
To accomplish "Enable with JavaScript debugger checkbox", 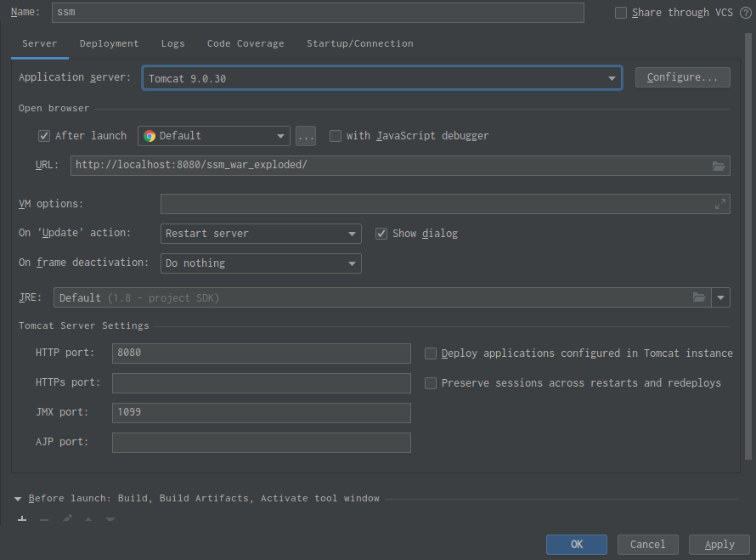I will click(336, 136).
